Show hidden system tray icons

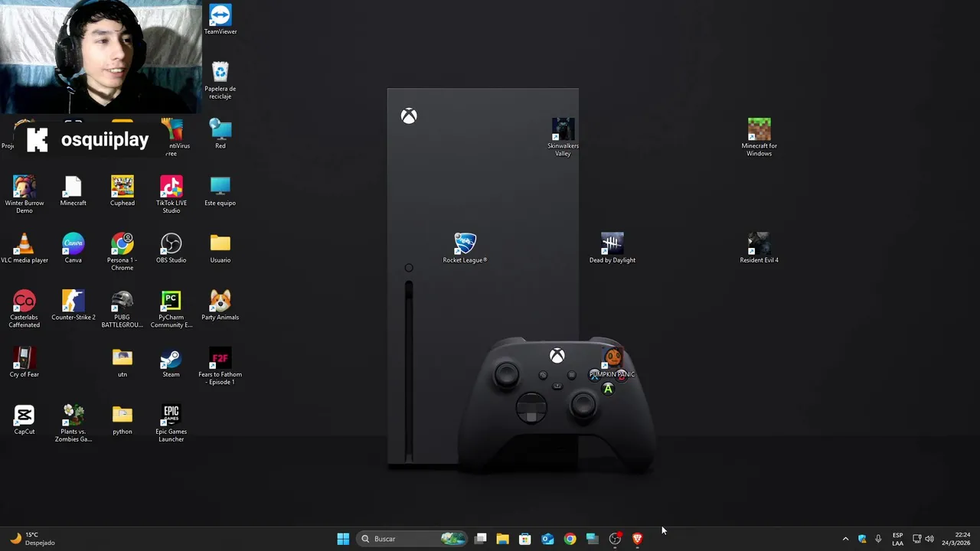[845, 539]
